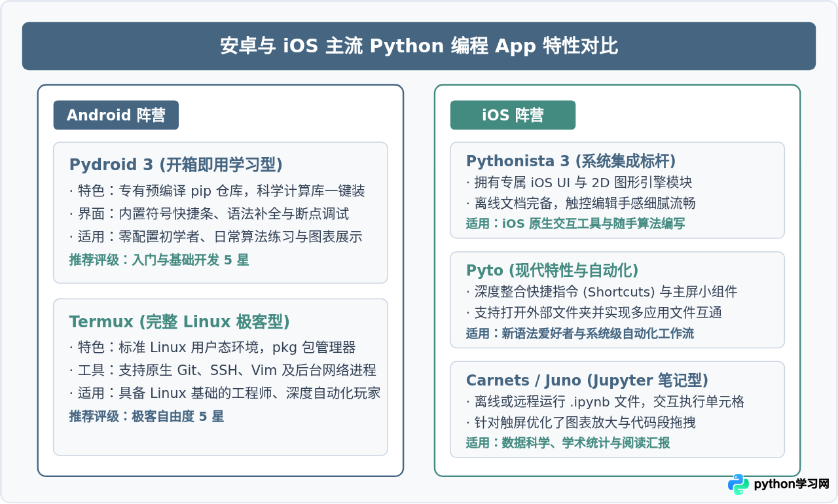Click "适用：iOS 原生交互工具与随手算法编写"
The width and height of the screenshot is (838, 504).
coord(575,224)
